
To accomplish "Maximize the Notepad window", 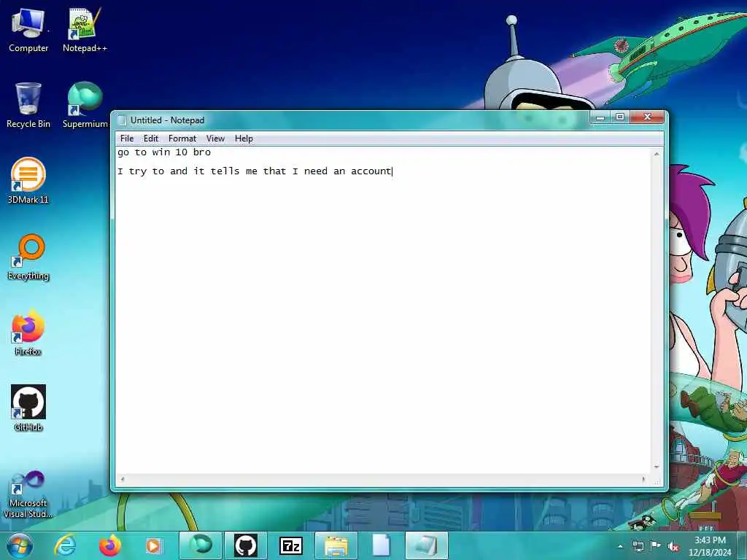I will tap(620, 117).
